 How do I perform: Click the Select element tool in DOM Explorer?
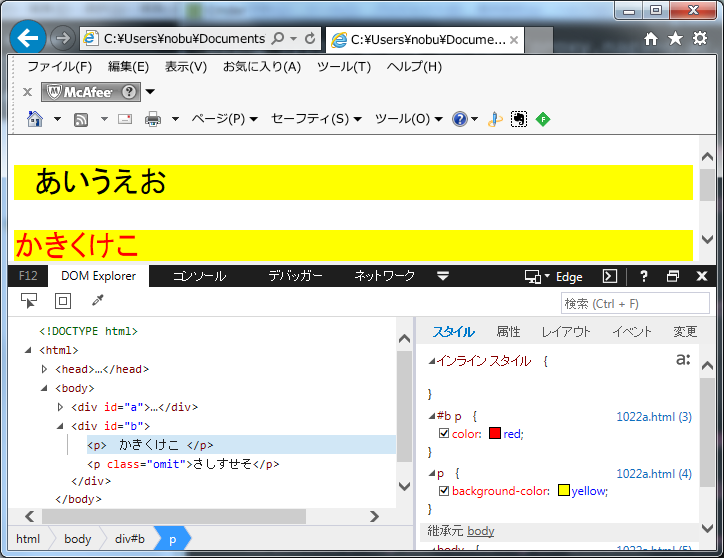click(x=29, y=301)
